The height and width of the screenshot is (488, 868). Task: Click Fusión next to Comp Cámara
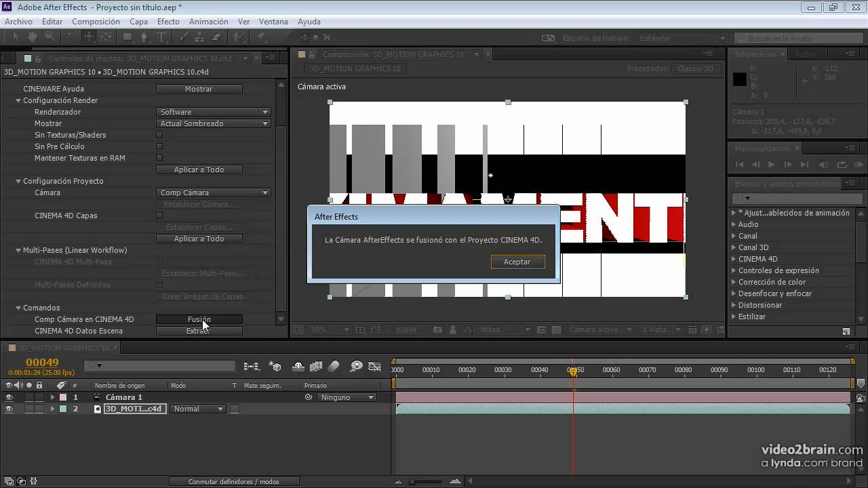(199, 319)
